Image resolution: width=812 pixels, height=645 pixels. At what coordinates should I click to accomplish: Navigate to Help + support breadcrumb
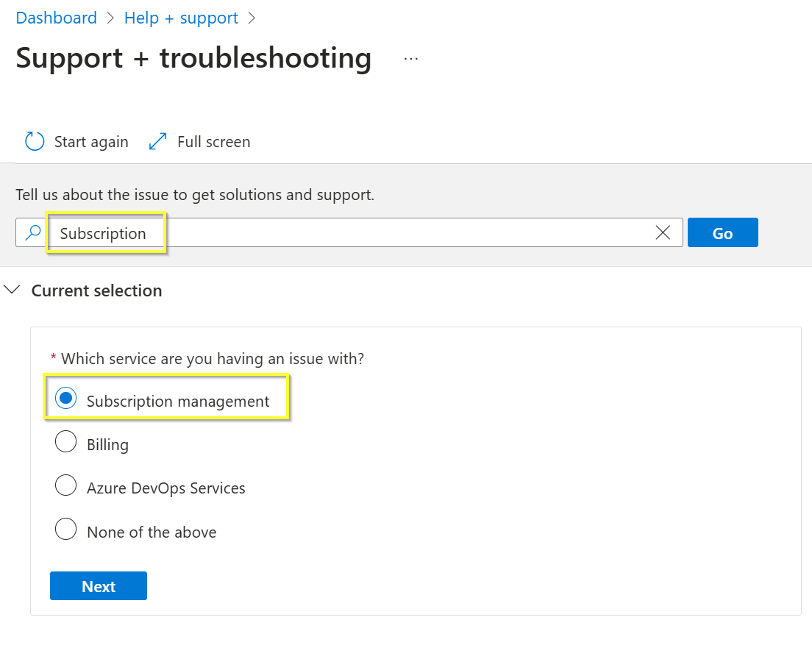pyautogui.click(x=181, y=18)
